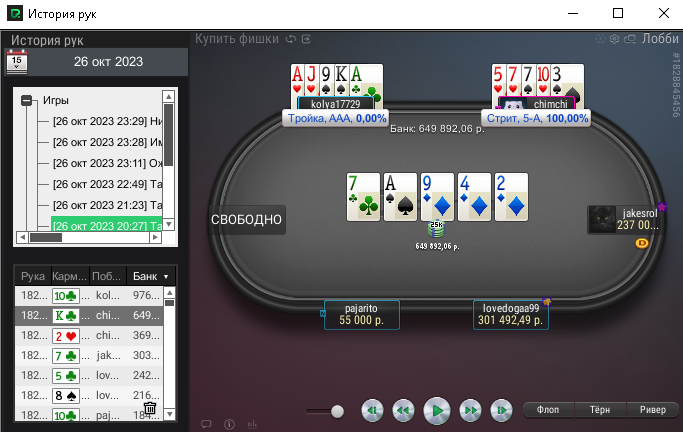The width and height of the screenshot is (683, 432).
Task: Sort hands by Банк column arrow
Action: tap(166, 277)
